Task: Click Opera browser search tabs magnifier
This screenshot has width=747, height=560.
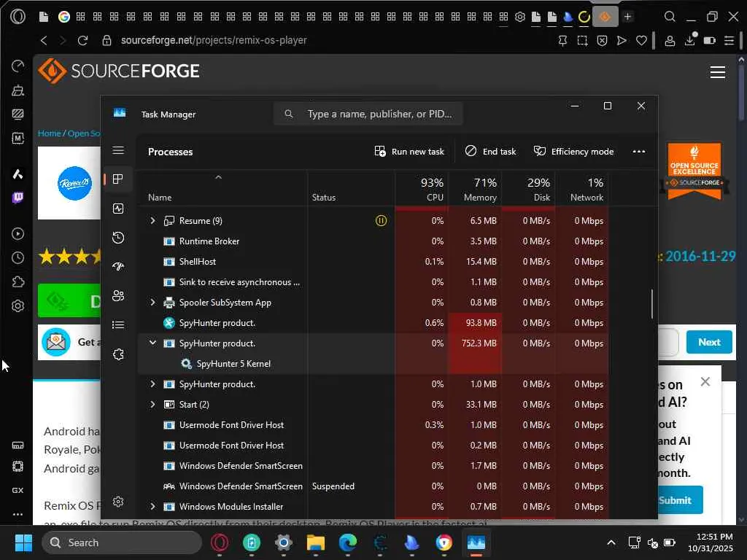Action: tap(670, 17)
